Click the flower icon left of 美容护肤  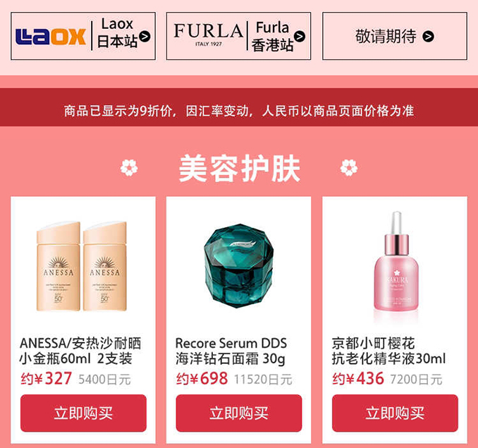click(129, 168)
